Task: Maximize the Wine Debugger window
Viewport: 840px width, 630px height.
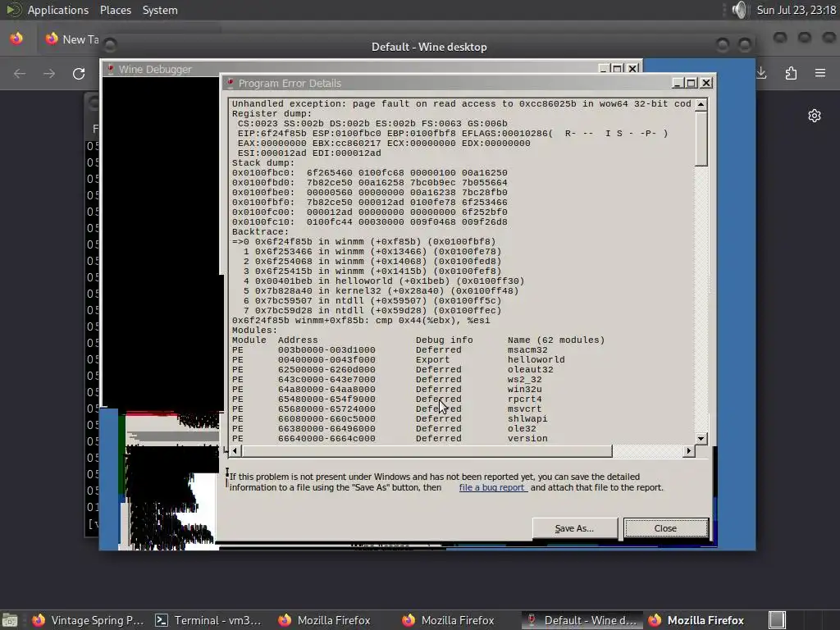Action: coord(618,69)
